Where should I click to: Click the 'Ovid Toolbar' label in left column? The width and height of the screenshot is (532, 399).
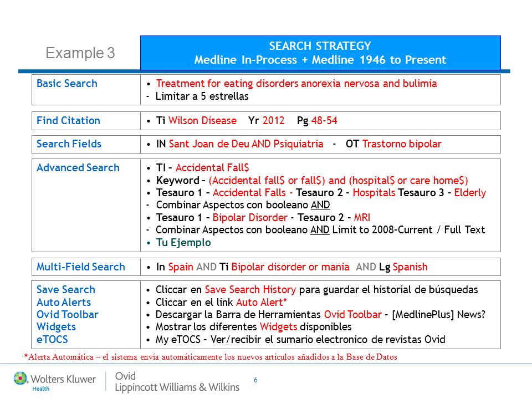pos(68,315)
